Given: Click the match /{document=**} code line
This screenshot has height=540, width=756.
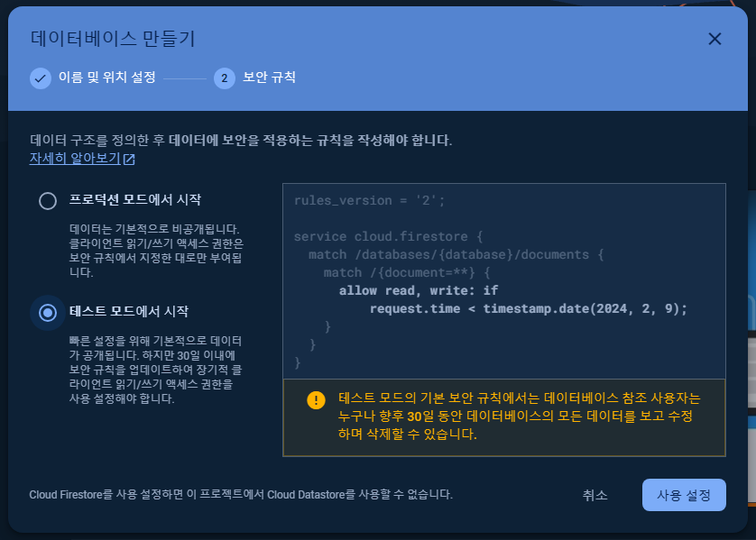Looking at the screenshot, I should coord(407,272).
